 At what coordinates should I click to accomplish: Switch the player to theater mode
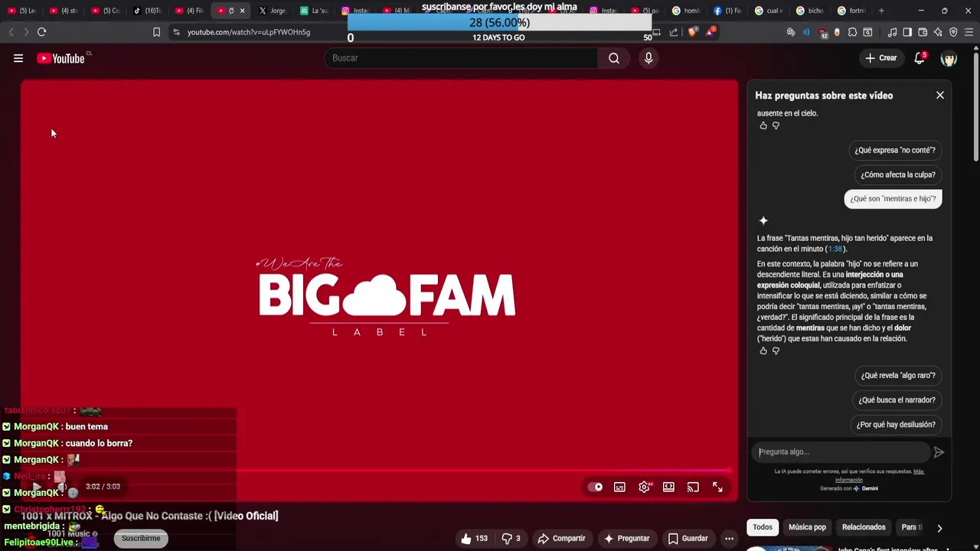668,487
